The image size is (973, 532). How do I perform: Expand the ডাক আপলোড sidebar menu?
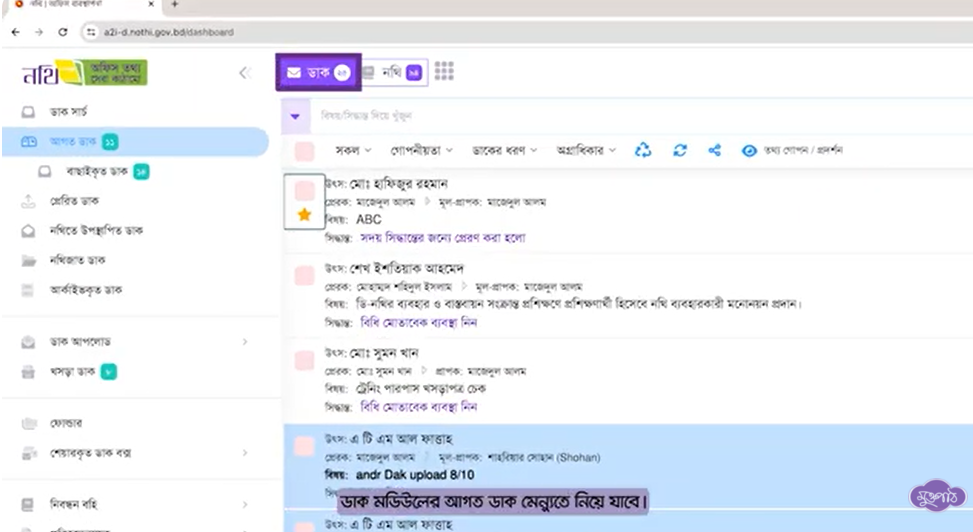tap(140, 342)
